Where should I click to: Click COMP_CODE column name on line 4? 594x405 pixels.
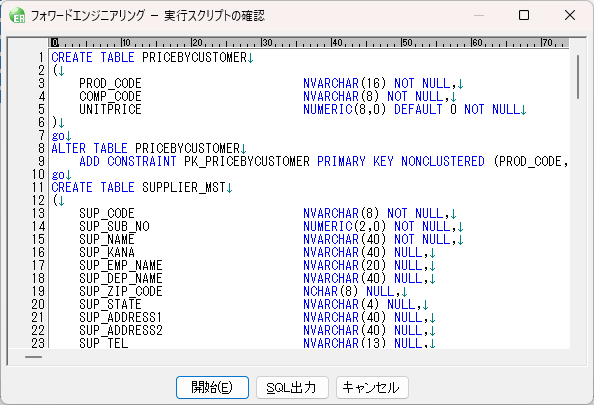click(110, 96)
